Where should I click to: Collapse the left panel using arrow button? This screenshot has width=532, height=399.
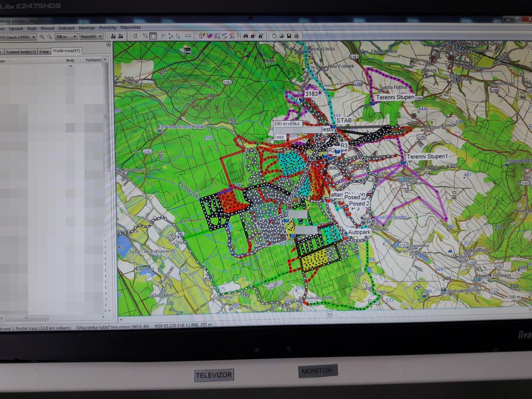[x=108, y=44]
